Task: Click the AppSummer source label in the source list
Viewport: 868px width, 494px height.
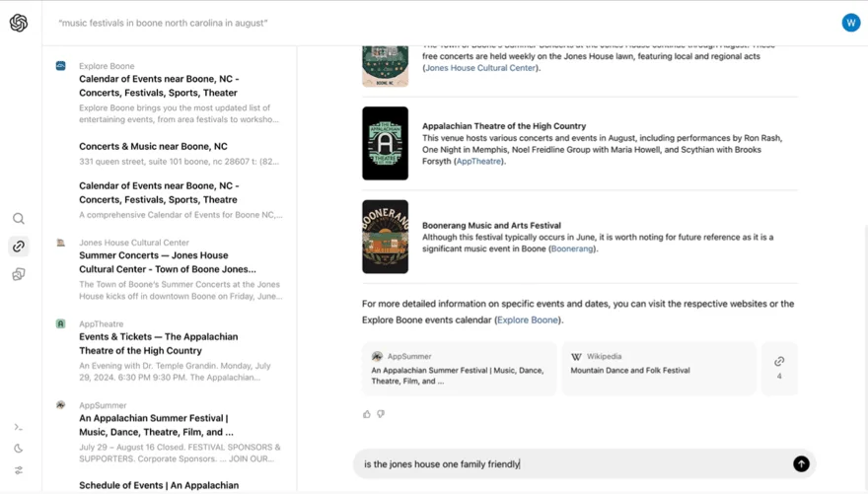Action: 103,405
